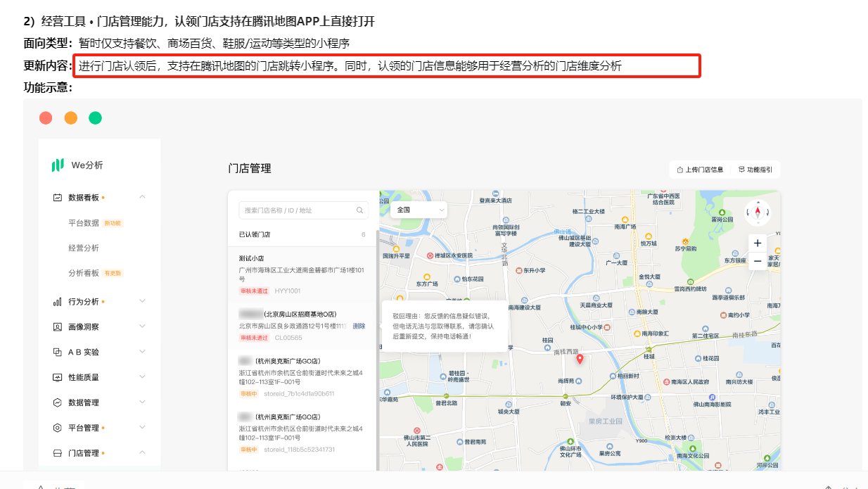Expand the 平台管理 section chevron
This screenshot has height=489, width=868.
pos(143,428)
